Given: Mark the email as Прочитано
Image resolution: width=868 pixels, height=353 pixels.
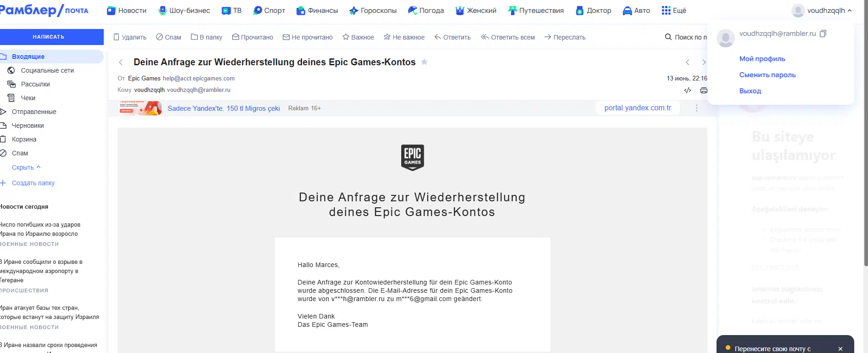Looking at the screenshot, I should tap(252, 37).
